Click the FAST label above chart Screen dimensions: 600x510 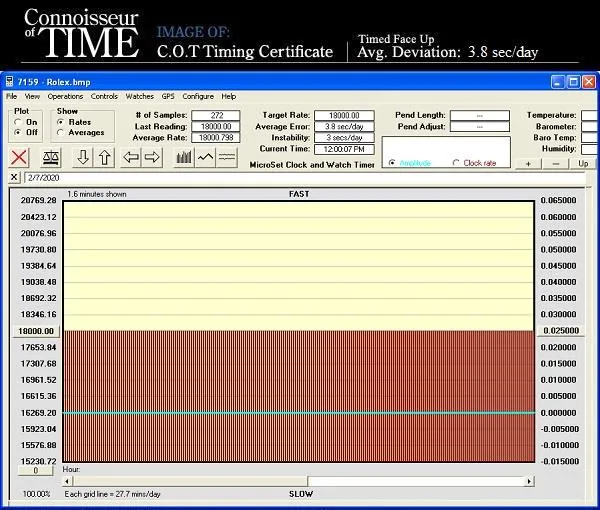point(299,194)
